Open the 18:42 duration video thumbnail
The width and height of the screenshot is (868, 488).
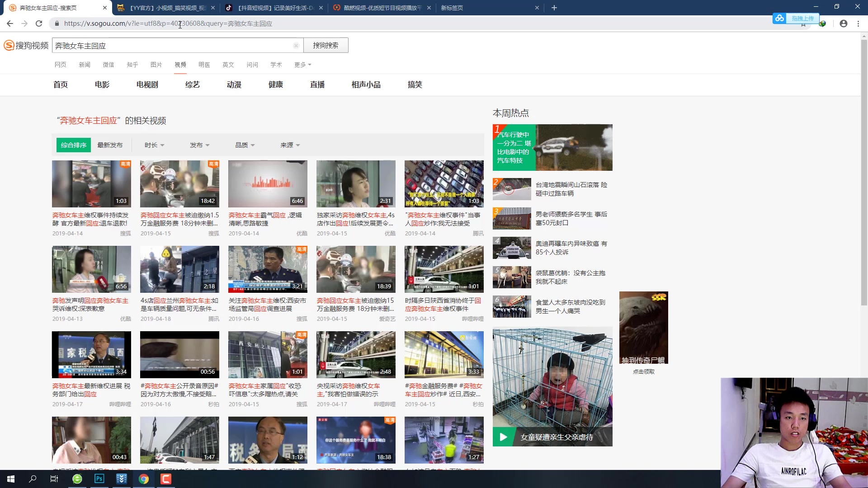179,184
